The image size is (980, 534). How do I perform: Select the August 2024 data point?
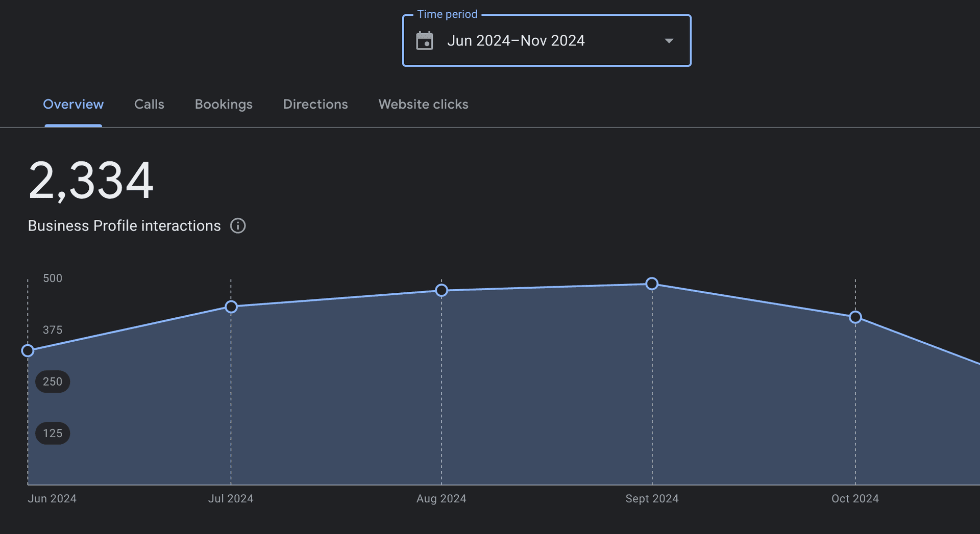click(442, 290)
